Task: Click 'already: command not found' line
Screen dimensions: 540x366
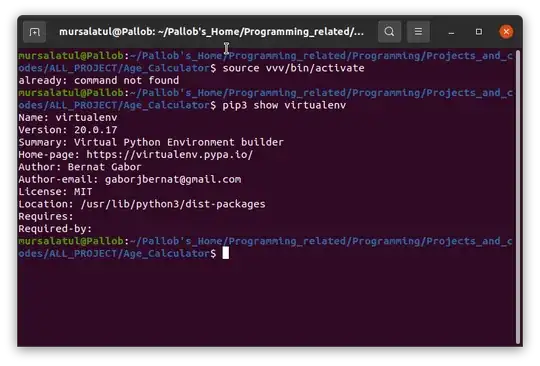Action: tap(99, 81)
